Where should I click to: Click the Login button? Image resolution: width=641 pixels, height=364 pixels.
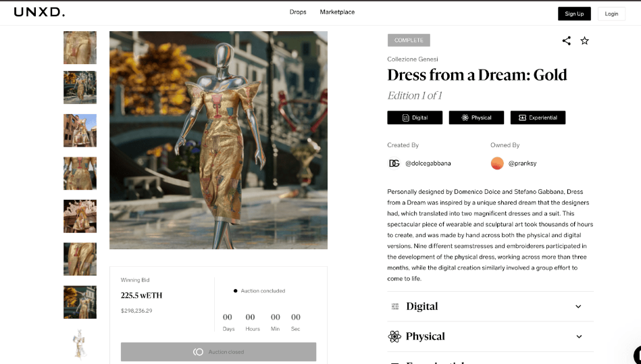(611, 14)
